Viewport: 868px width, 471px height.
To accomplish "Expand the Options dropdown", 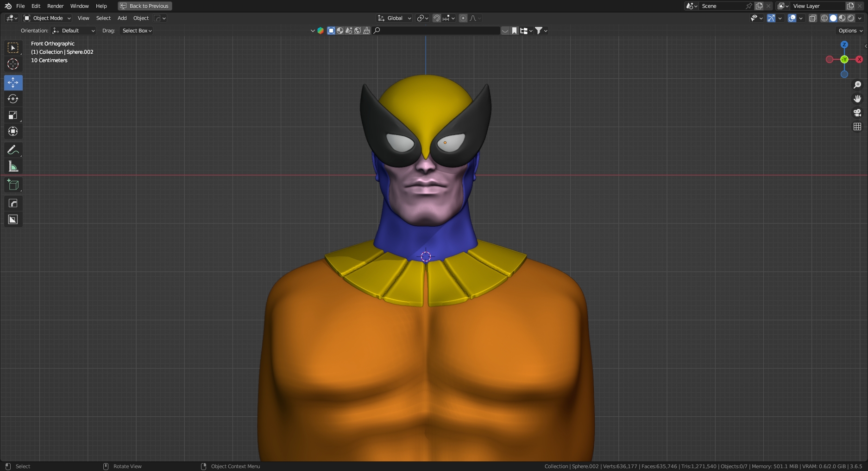I will 850,31.
